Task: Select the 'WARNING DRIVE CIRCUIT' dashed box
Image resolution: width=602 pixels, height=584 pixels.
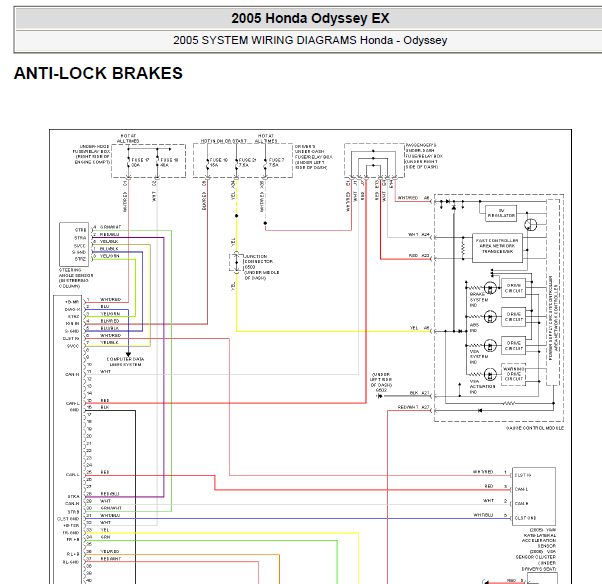Action: pos(513,374)
